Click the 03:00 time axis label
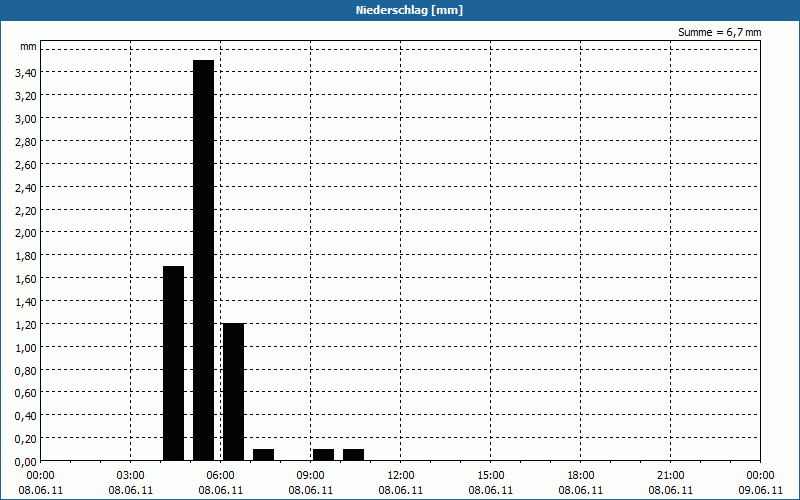 (131, 476)
